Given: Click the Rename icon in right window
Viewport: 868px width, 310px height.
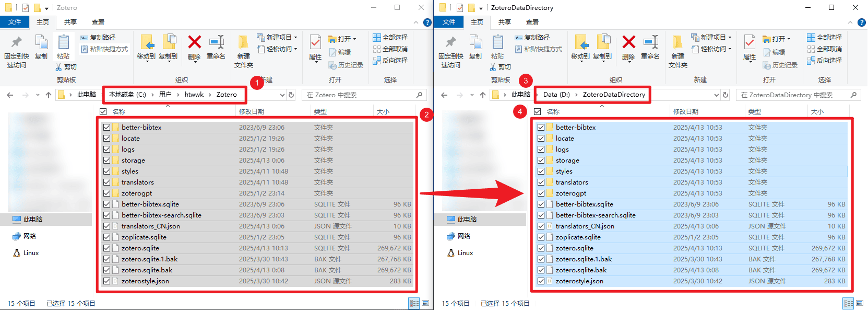Looking at the screenshot, I should pyautogui.click(x=650, y=47).
